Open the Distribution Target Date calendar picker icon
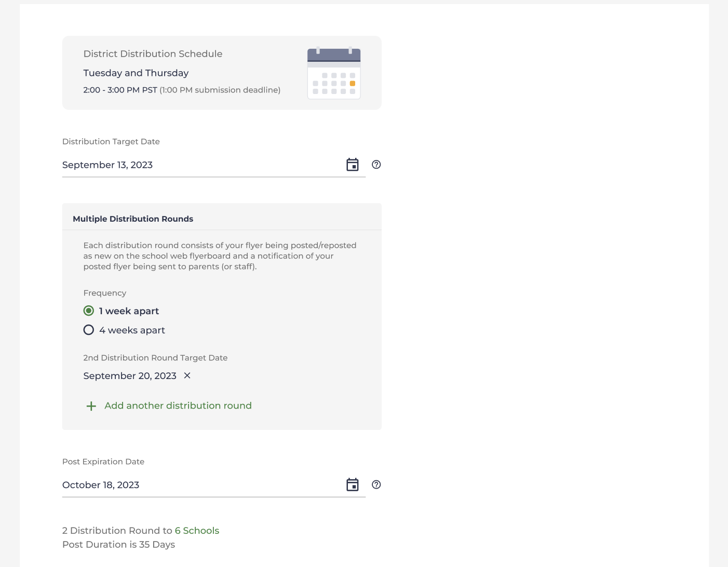 pyautogui.click(x=353, y=165)
